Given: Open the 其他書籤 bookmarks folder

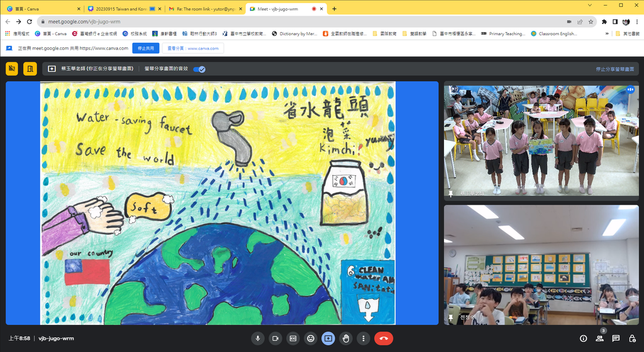Looking at the screenshot, I should pos(627,34).
